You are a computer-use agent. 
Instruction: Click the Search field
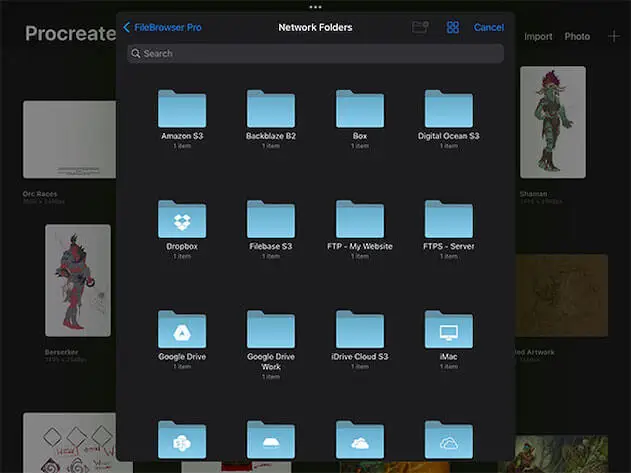click(315, 54)
